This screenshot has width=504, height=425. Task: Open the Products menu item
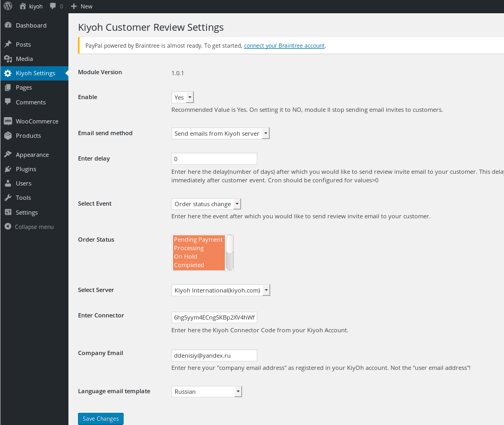[34, 136]
